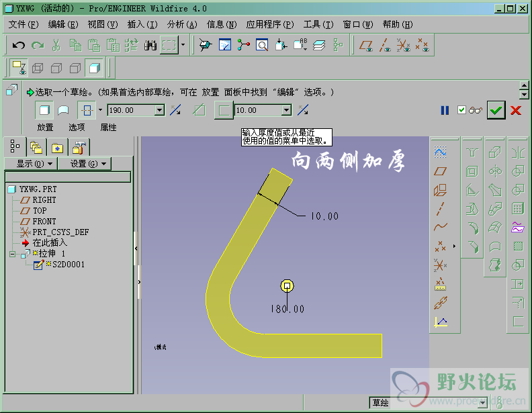Viewport: 532px width, 413px height.
Task: Expand the datum point tool flyout arrow
Action: 454,246
